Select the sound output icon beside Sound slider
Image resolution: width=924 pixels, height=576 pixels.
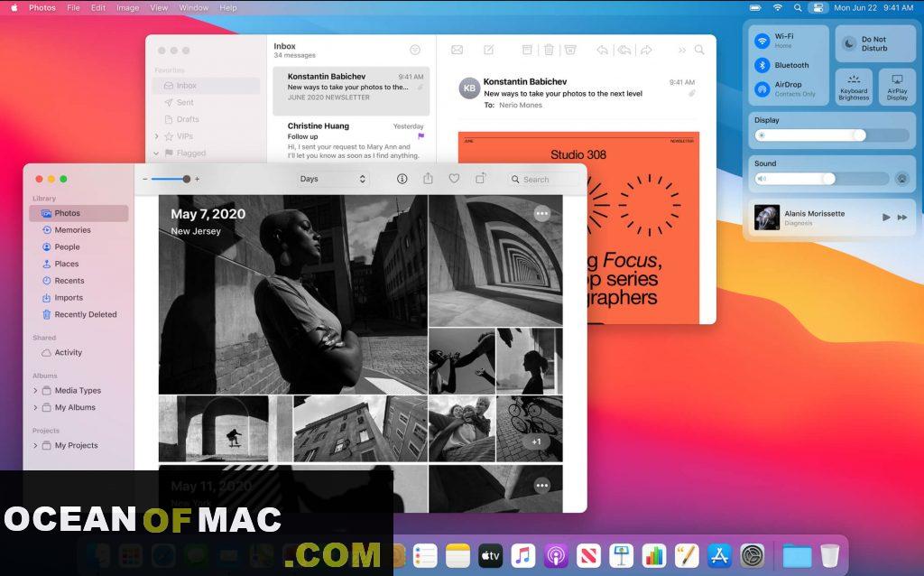pyautogui.click(x=901, y=179)
